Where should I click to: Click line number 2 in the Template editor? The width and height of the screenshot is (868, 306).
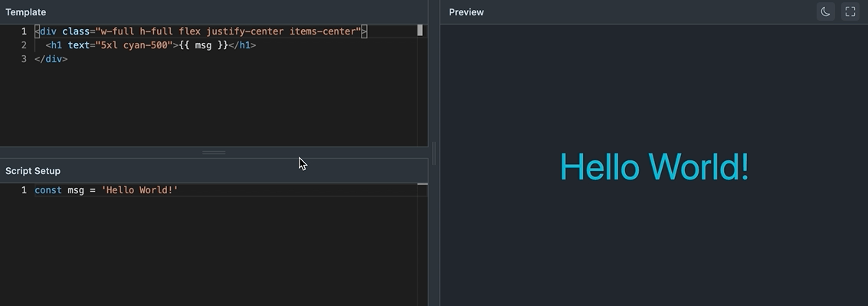click(24, 45)
